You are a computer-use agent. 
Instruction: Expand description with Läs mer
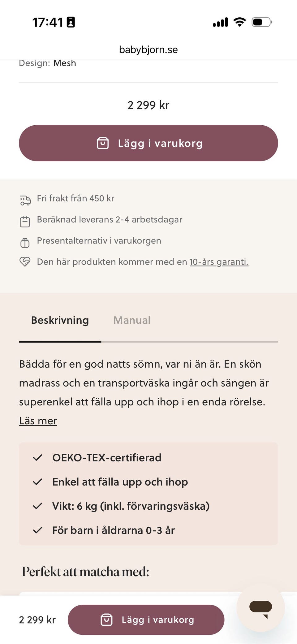pyautogui.click(x=38, y=421)
